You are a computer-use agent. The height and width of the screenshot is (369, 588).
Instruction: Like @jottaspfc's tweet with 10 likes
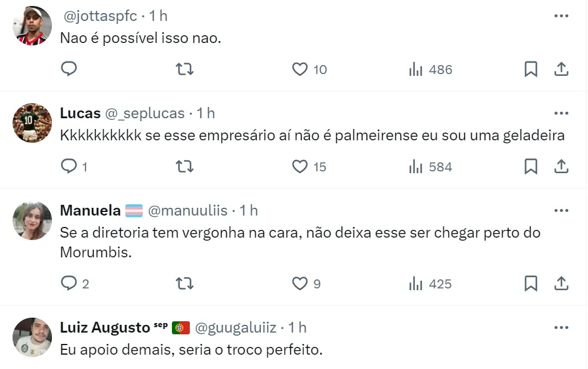300,69
